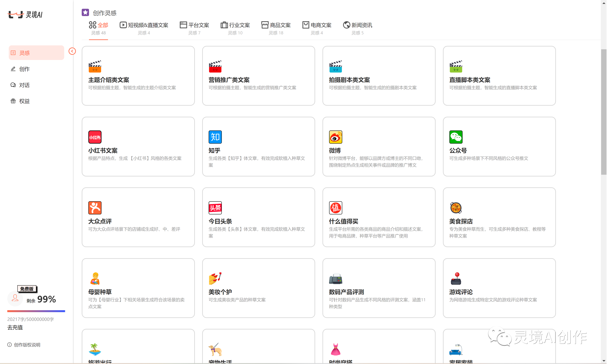Click the usage quota progress bar
This screenshot has width=607, height=364.
[36, 311]
